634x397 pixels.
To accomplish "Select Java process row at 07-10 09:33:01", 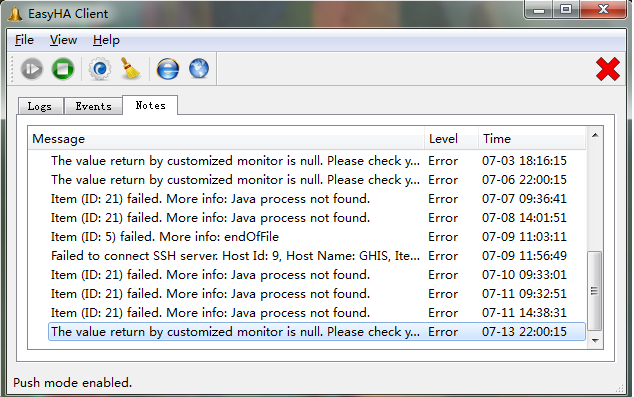I will click(317, 275).
